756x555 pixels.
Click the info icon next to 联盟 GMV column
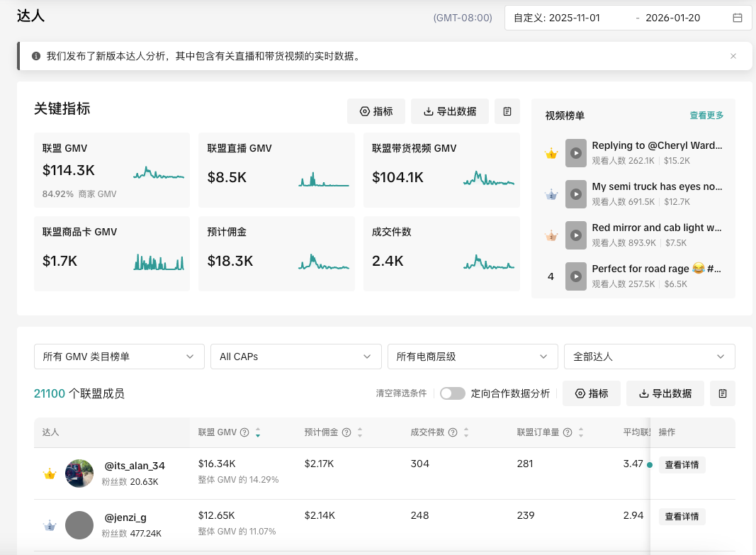(x=244, y=432)
